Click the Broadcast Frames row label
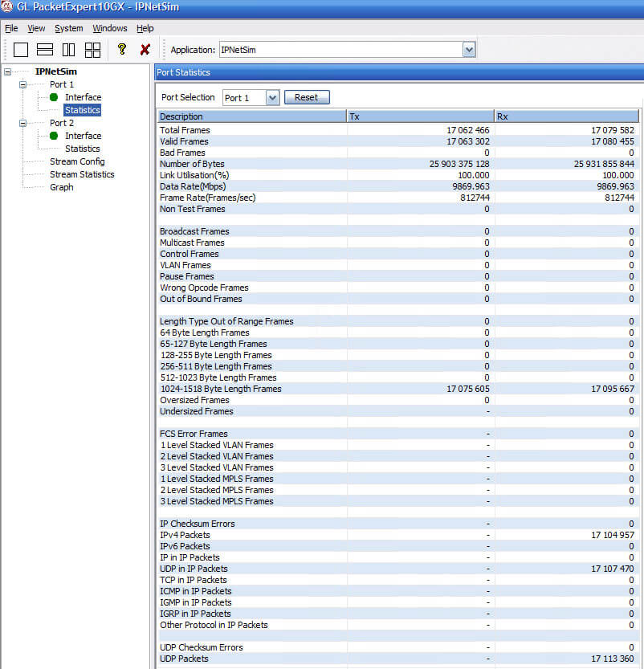This screenshot has width=644, height=669. (x=194, y=231)
